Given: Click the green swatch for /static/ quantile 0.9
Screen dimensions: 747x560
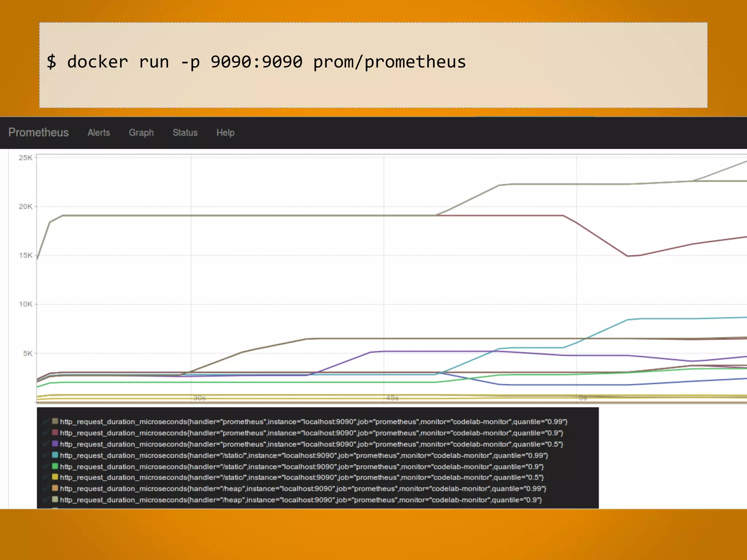Looking at the screenshot, I should 55,466.
